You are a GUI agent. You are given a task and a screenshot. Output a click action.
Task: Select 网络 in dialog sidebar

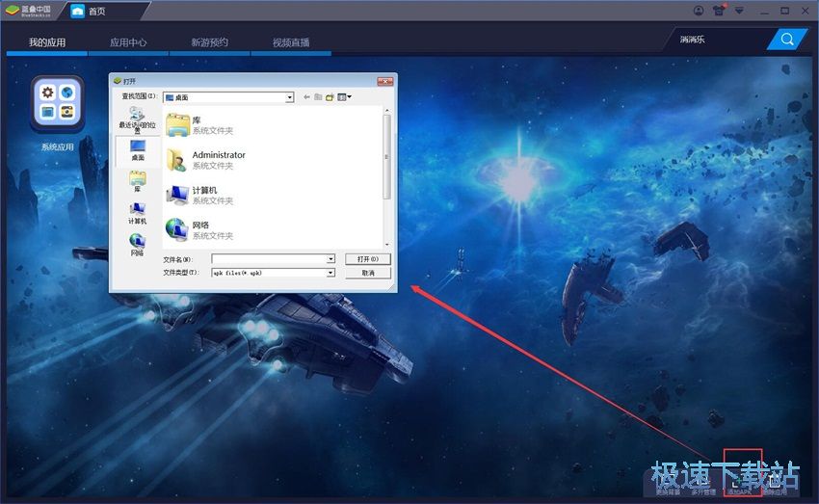138,245
